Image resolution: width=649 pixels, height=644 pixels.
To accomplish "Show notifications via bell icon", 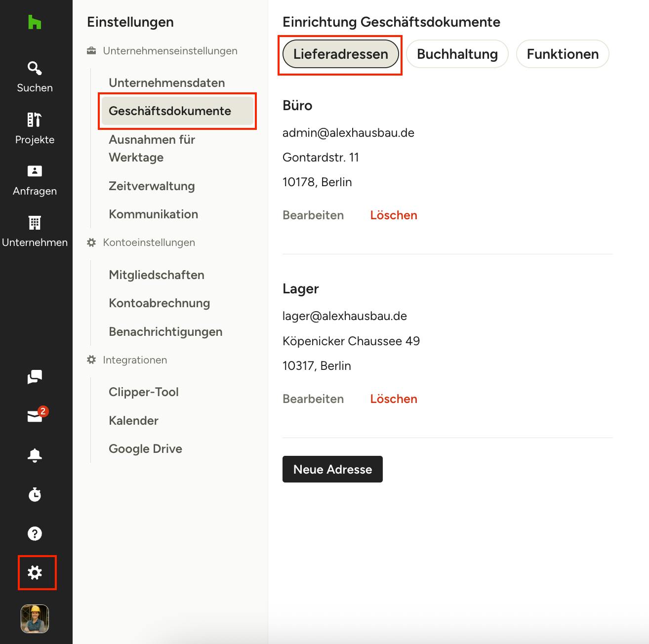I will pos(35,455).
